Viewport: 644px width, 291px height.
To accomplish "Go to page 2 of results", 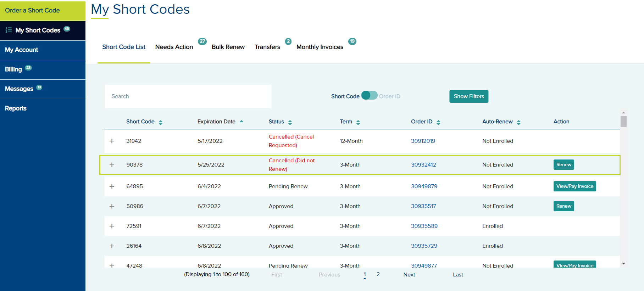I will [378, 274].
